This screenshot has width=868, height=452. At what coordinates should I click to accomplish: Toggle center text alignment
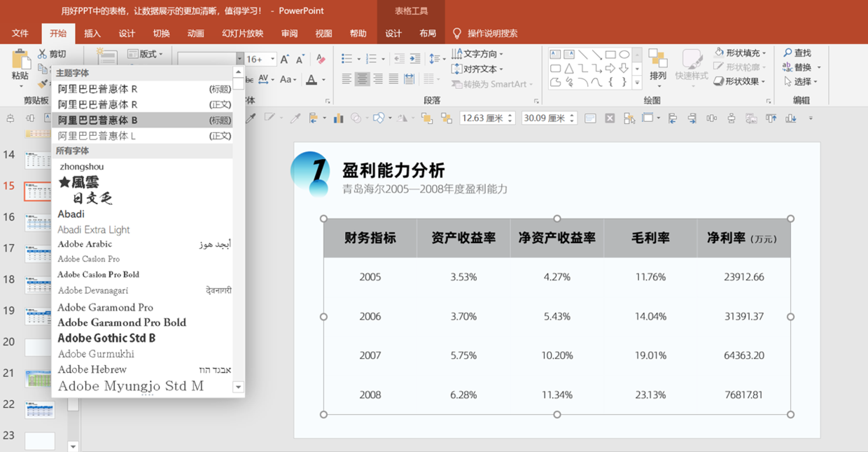click(x=362, y=79)
